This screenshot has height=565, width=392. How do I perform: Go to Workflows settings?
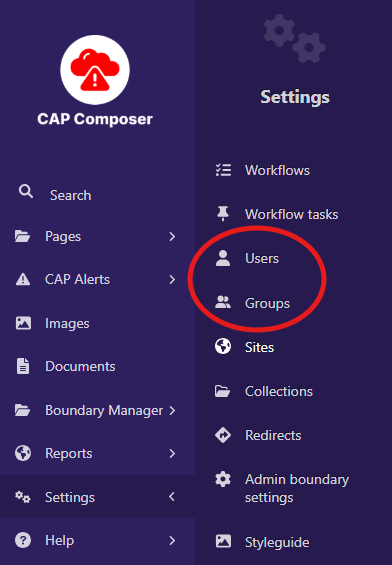277,170
